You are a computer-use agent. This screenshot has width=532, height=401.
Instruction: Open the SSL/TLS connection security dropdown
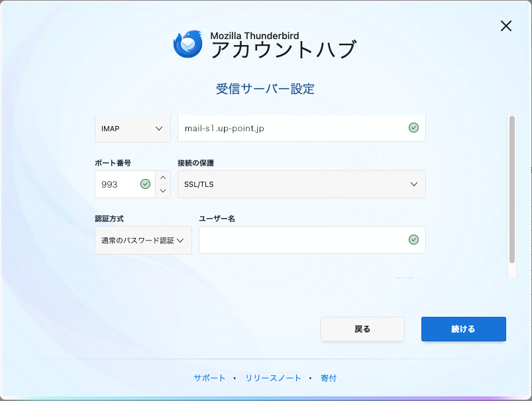(301, 184)
